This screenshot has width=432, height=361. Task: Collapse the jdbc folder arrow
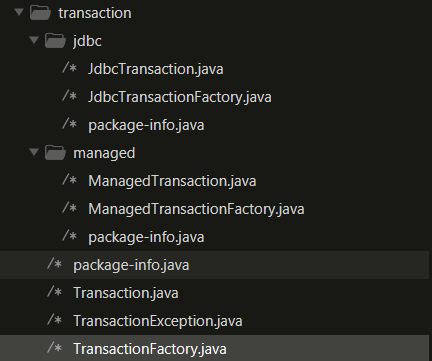coord(34,41)
